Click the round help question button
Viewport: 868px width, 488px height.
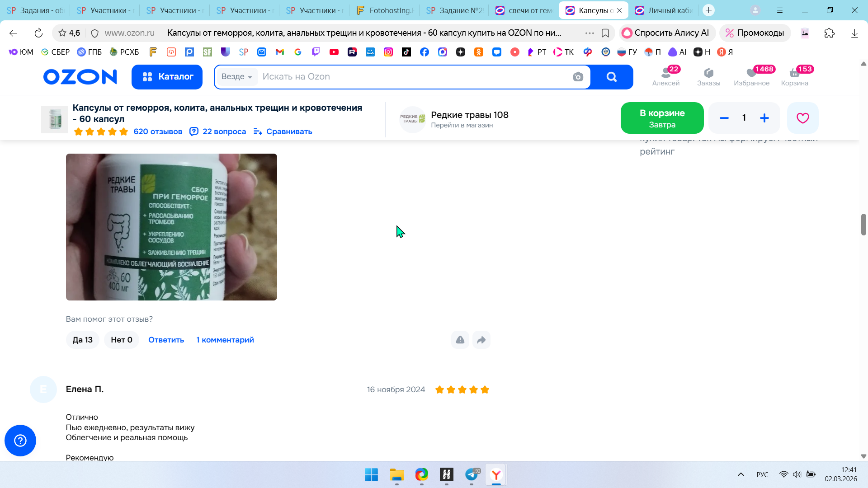pyautogui.click(x=20, y=441)
